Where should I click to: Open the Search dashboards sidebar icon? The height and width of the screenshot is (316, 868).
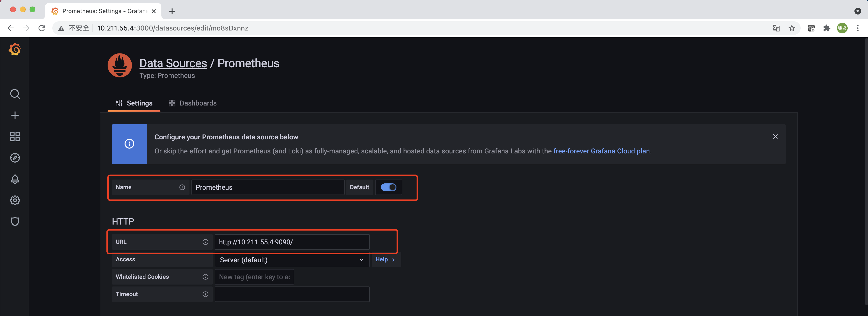pyautogui.click(x=15, y=94)
